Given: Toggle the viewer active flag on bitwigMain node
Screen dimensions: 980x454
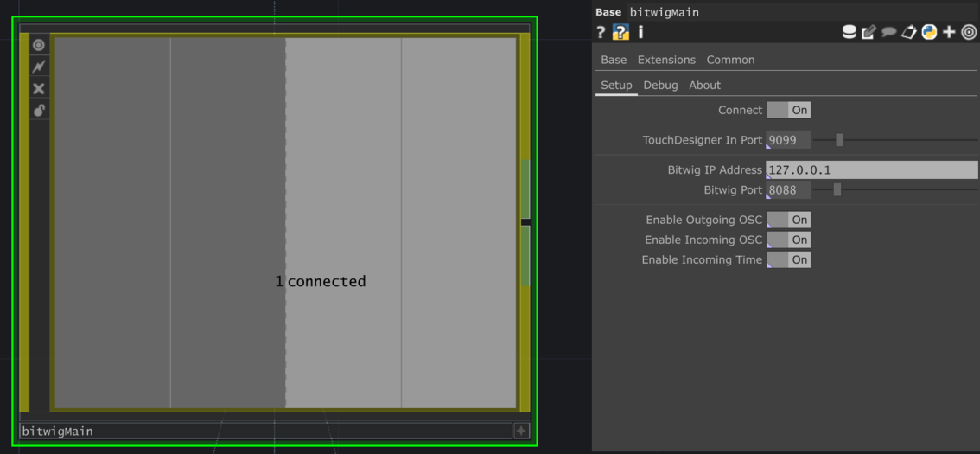Looking at the screenshot, I should point(39,45).
